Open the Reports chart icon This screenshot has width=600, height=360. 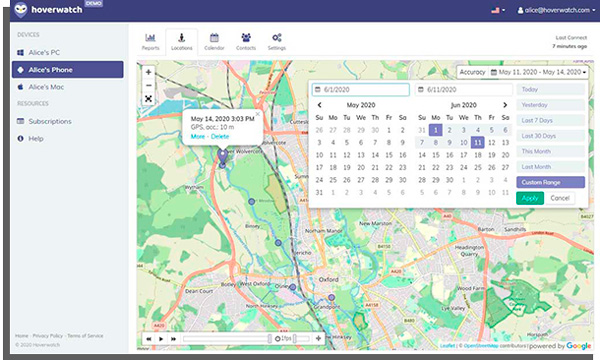(x=150, y=37)
